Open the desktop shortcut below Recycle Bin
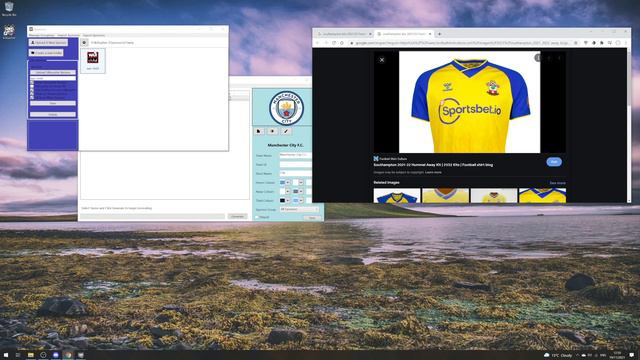 [9, 32]
